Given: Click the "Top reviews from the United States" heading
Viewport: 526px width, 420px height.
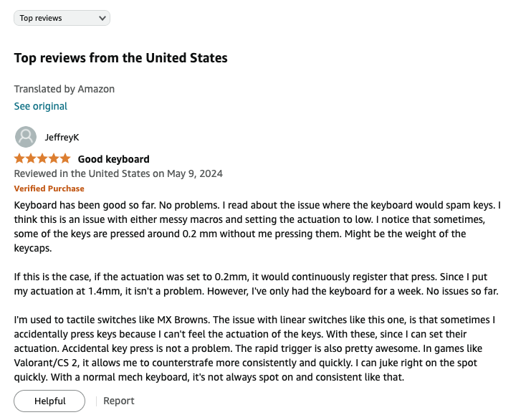Looking at the screenshot, I should tap(120, 58).
